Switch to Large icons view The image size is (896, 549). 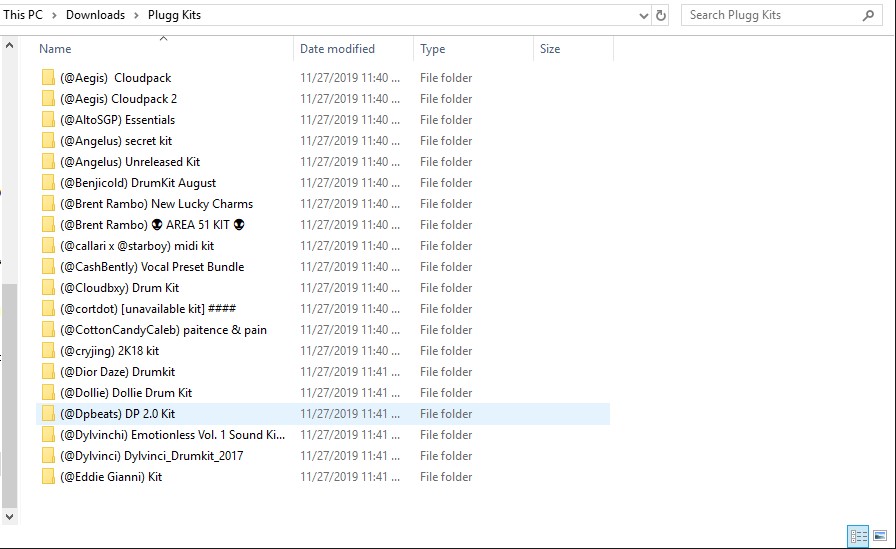[880, 536]
